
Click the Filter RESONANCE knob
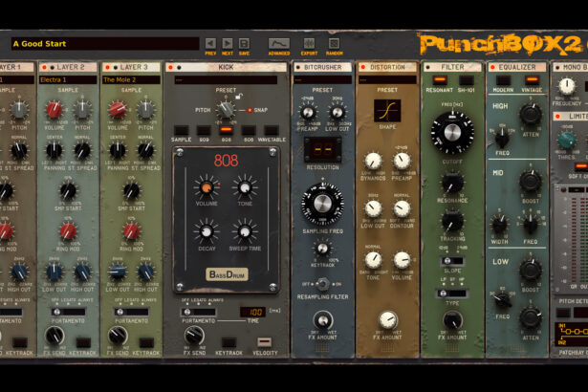pyautogui.click(x=452, y=183)
